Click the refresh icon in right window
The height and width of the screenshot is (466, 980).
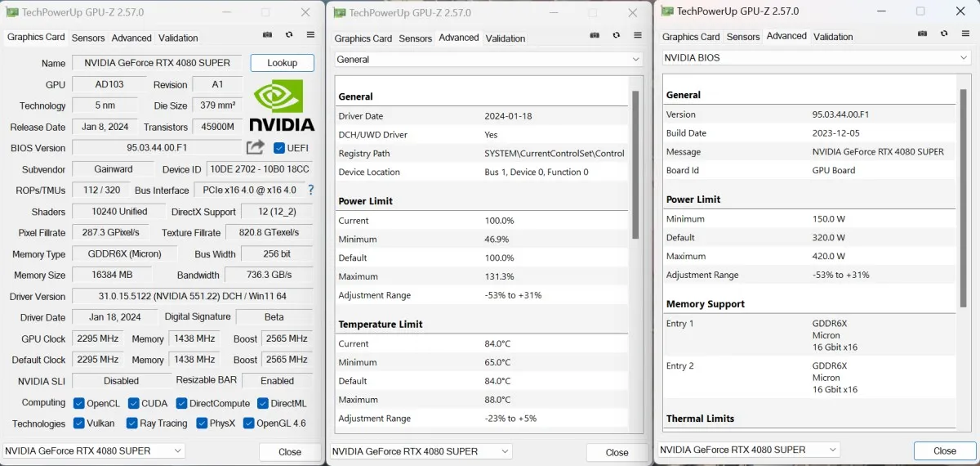coord(944,34)
